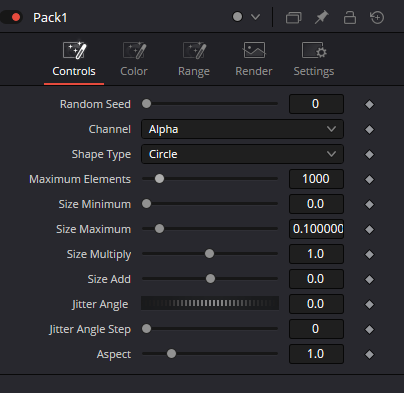Image resolution: width=404 pixels, height=393 pixels.
Task: Add keyframe for Size Multiply
Action: [369, 254]
